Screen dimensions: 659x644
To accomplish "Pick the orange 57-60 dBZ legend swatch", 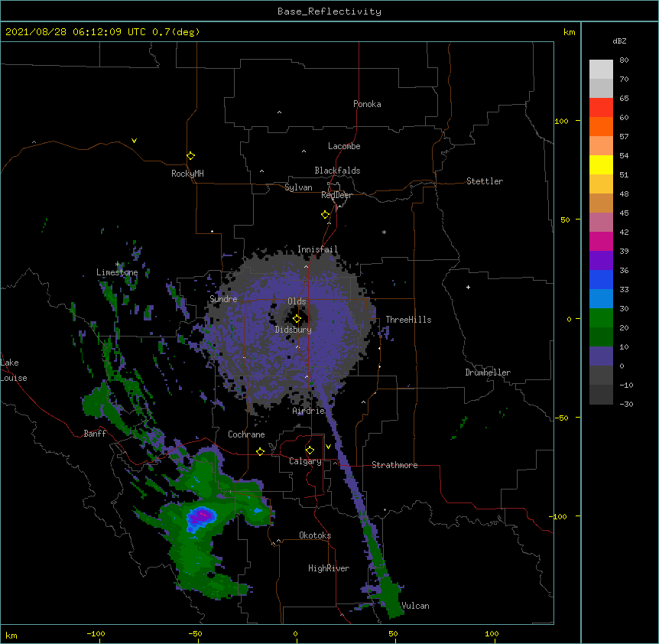I will coord(601,126).
